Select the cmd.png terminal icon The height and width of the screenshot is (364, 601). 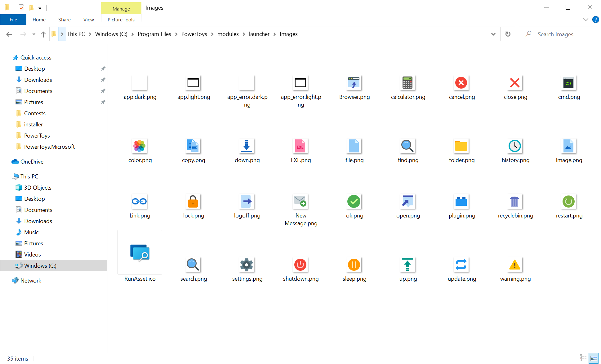pos(568,83)
